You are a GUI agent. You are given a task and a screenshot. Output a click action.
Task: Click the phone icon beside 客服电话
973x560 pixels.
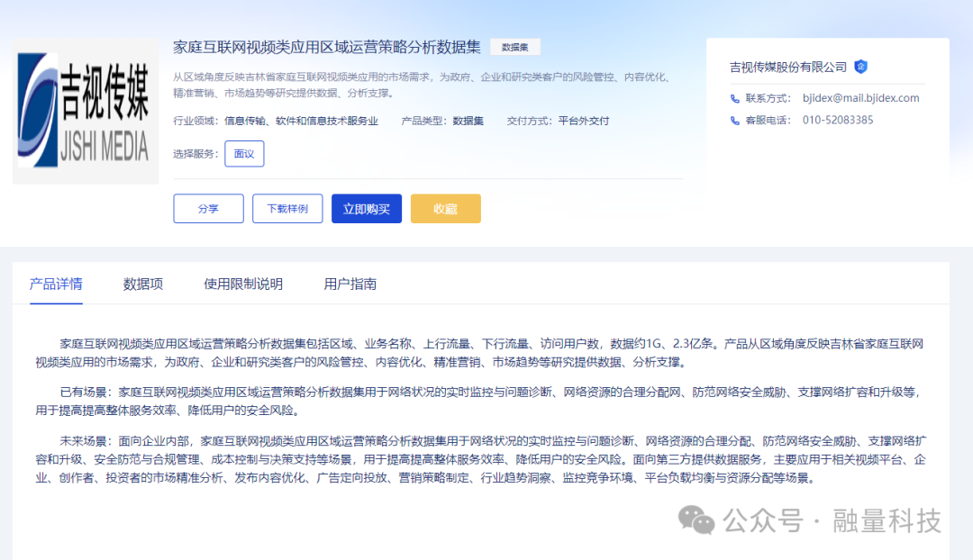click(735, 119)
